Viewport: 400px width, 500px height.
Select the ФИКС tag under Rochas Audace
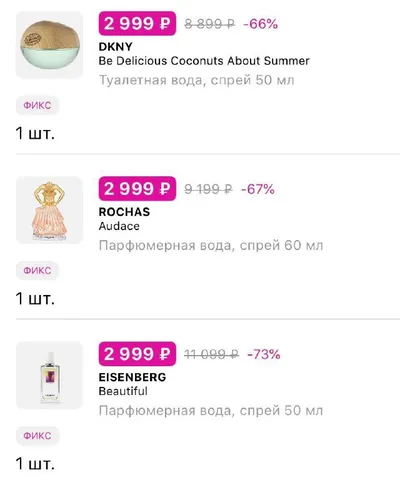[x=37, y=270]
